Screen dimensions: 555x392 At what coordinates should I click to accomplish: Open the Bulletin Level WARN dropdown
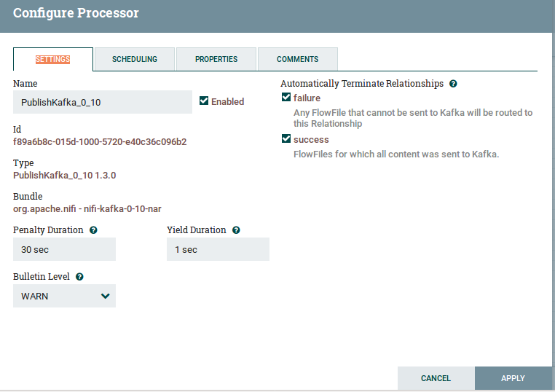point(64,296)
